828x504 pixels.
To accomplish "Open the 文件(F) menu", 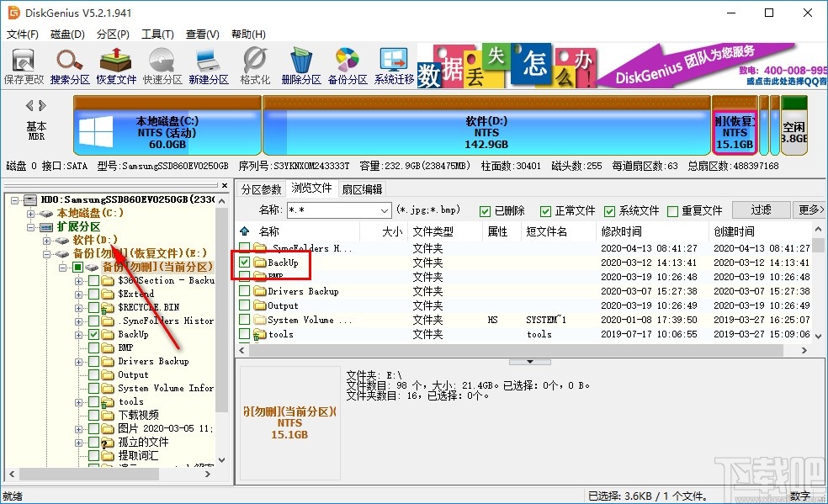I will coord(22,34).
